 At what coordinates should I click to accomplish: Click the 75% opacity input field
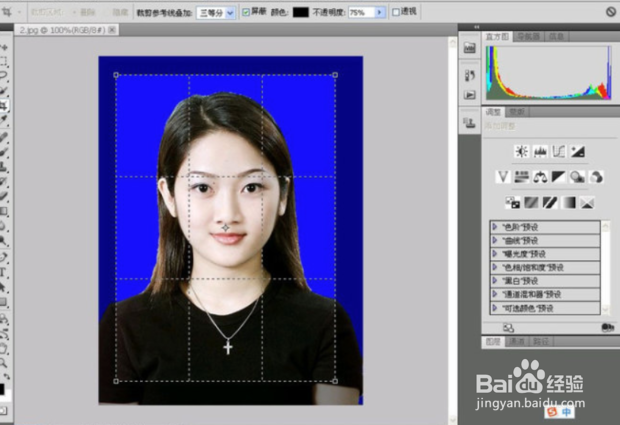click(361, 13)
